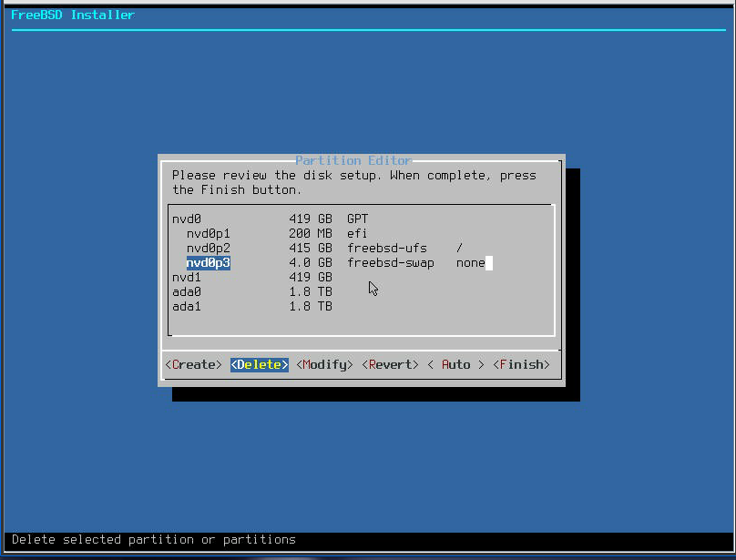Click the 1.8 TB size of ada0
736x560 pixels.
click(311, 292)
